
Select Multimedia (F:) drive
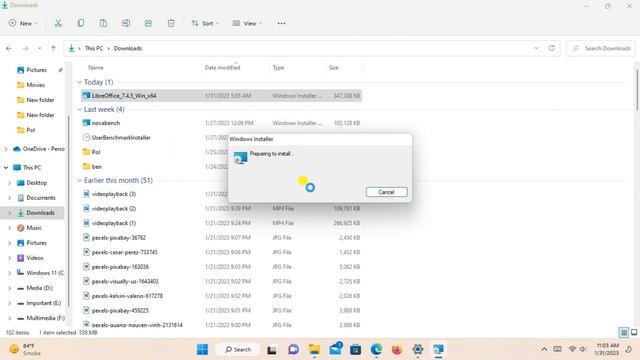pyautogui.click(x=45, y=318)
